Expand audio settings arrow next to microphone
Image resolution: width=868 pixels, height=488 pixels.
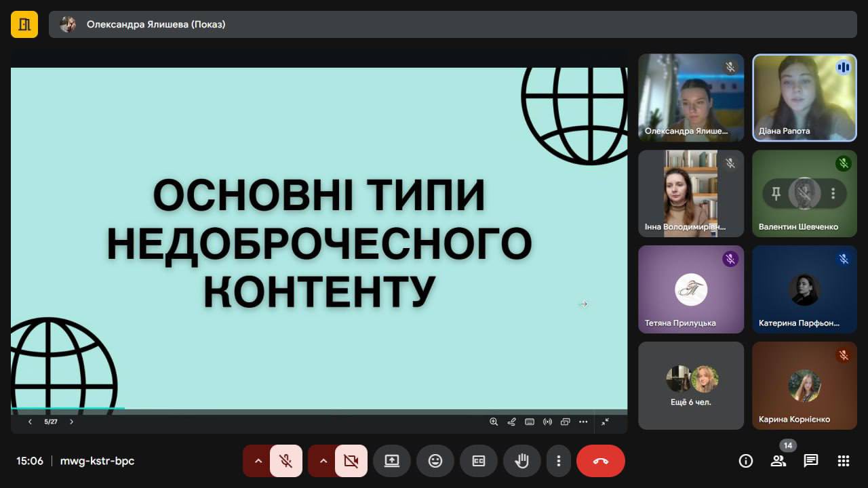[258, 461]
